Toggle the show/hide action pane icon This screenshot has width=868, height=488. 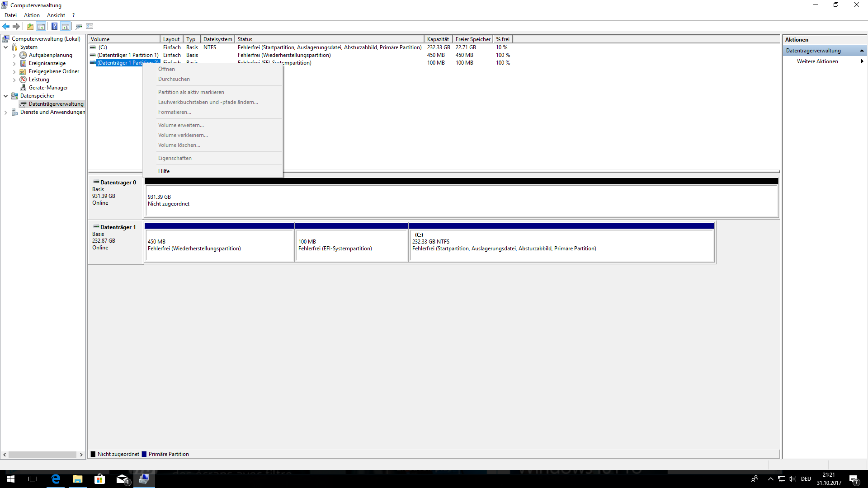coord(66,26)
